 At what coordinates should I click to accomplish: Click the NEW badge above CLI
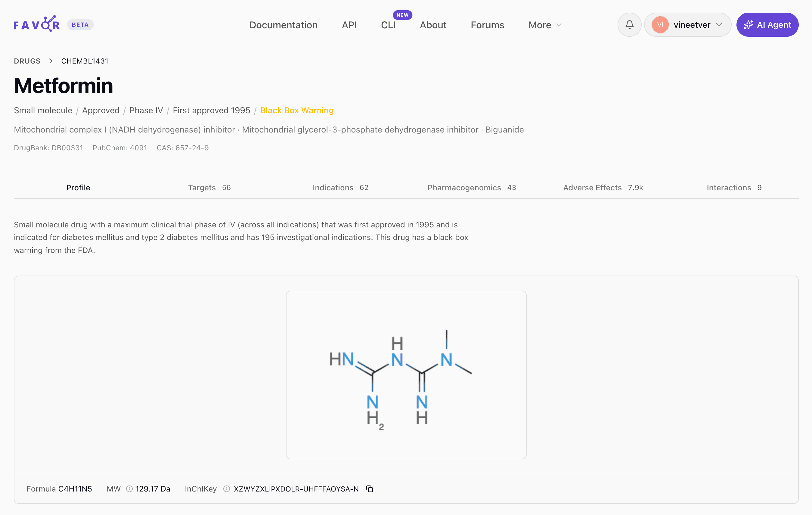pos(402,15)
